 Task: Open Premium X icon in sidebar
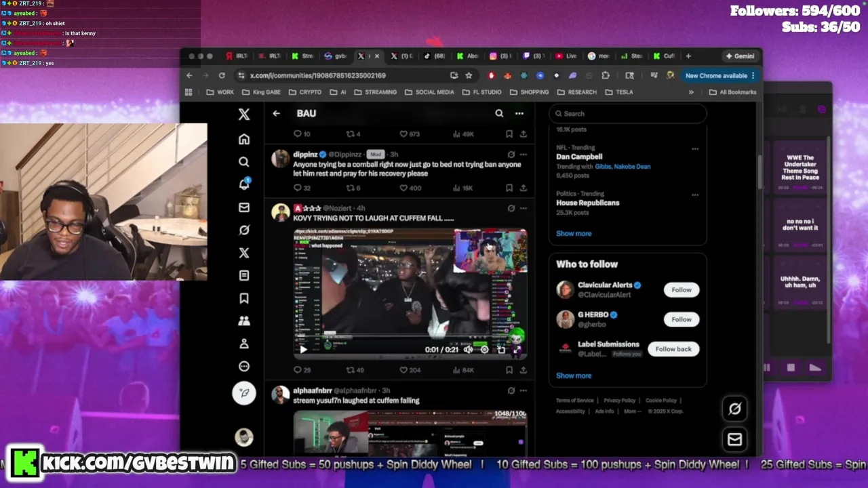tap(244, 253)
